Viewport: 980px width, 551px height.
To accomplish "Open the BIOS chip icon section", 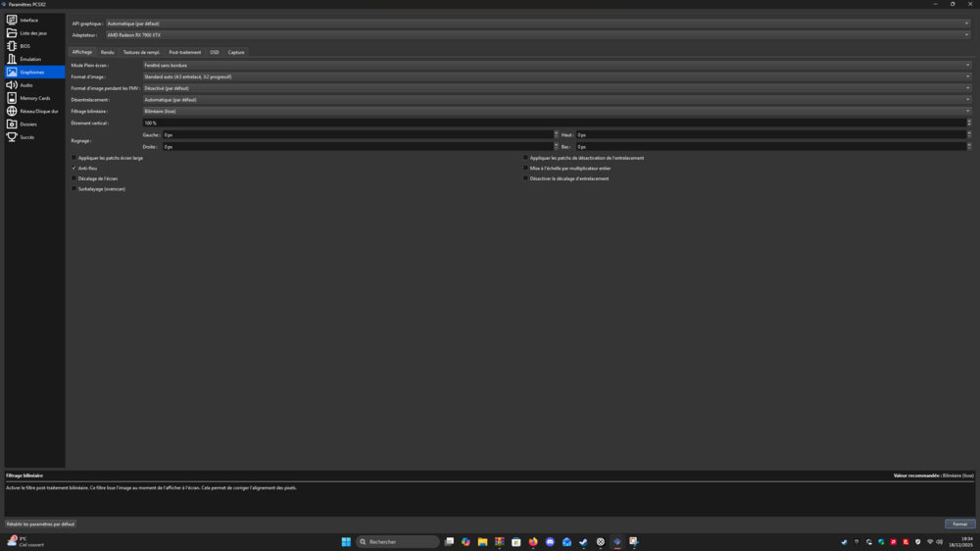I will pyautogui.click(x=12, y=46).
